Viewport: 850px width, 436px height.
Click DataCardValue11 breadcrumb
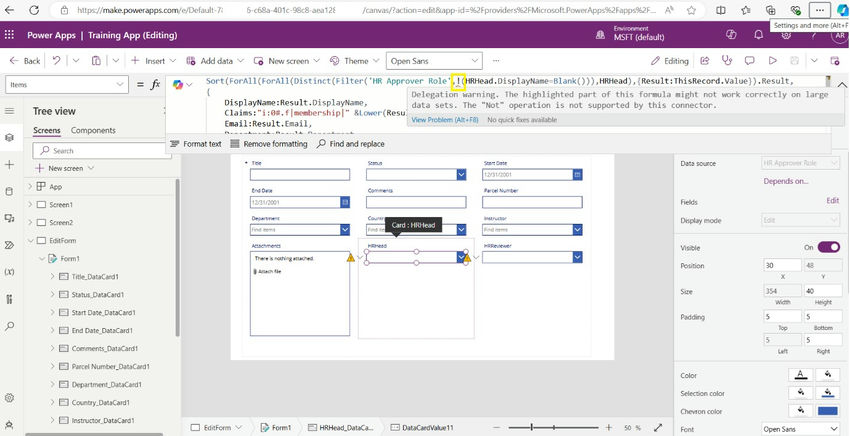[422, 427]
